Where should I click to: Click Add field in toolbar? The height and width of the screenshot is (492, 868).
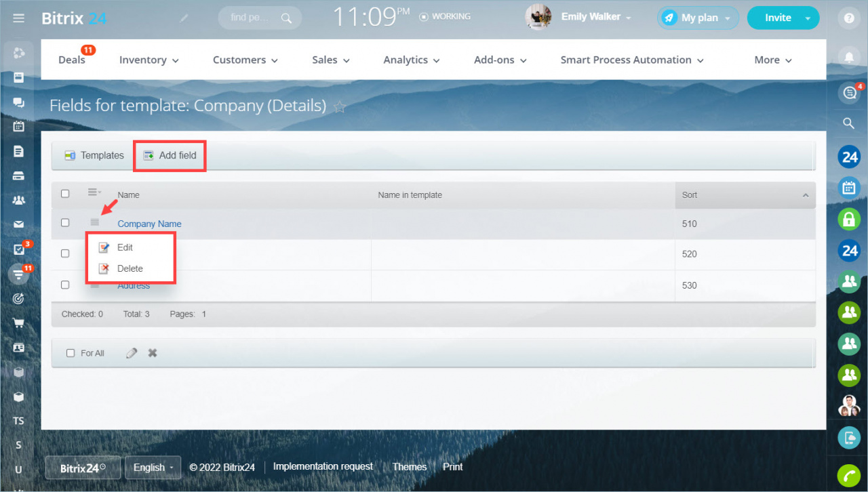click(x=170, y=155)
